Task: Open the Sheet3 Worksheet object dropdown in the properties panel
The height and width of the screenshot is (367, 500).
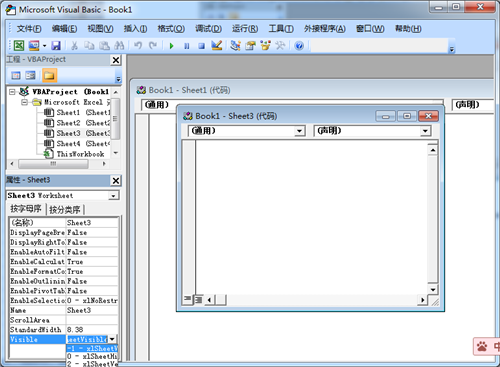Action: tap(113, 196)
